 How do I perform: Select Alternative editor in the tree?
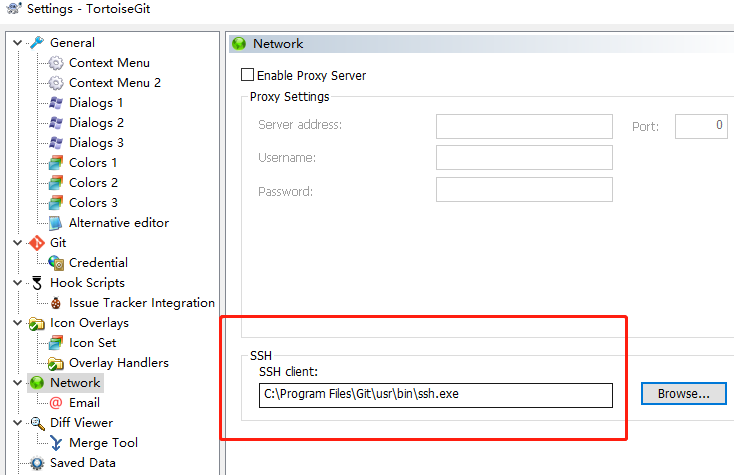pyautogui.click(x=119, y=223)
